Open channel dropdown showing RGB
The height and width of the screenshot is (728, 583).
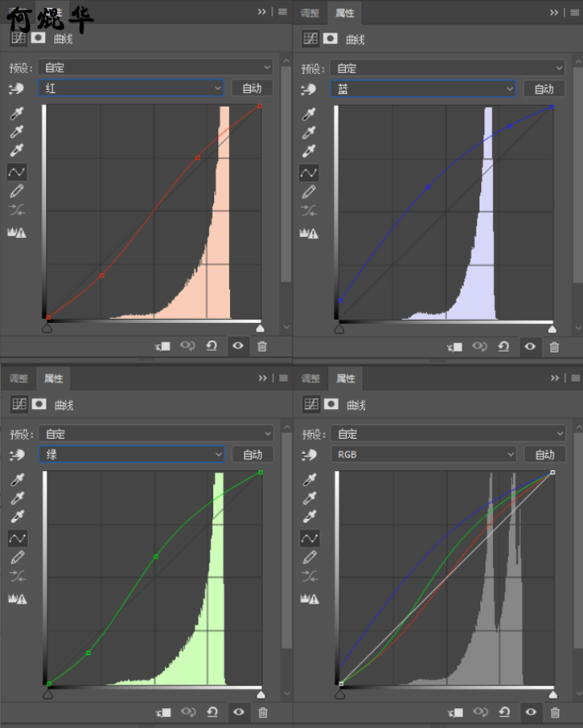pyautogui.click(x=423, y=455)
